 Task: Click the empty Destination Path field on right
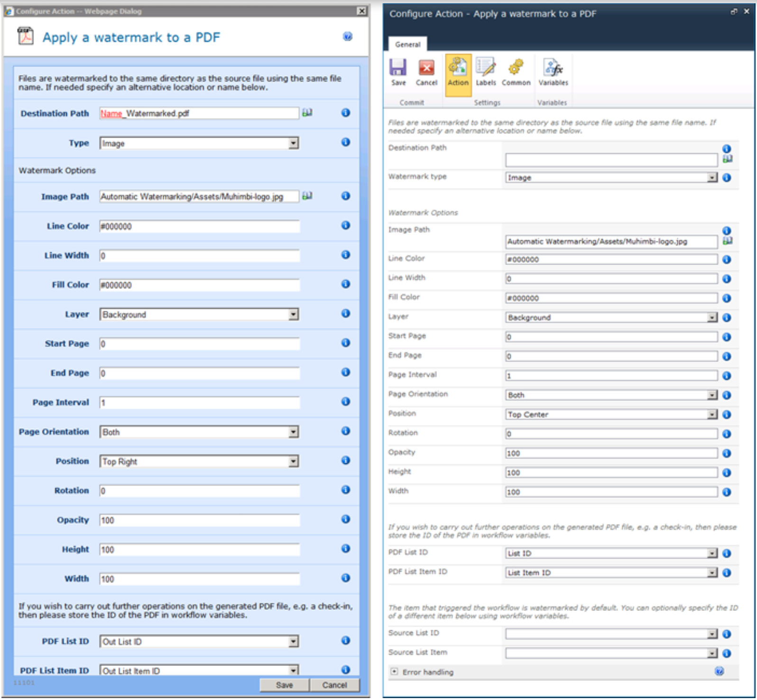click(610, 160)
